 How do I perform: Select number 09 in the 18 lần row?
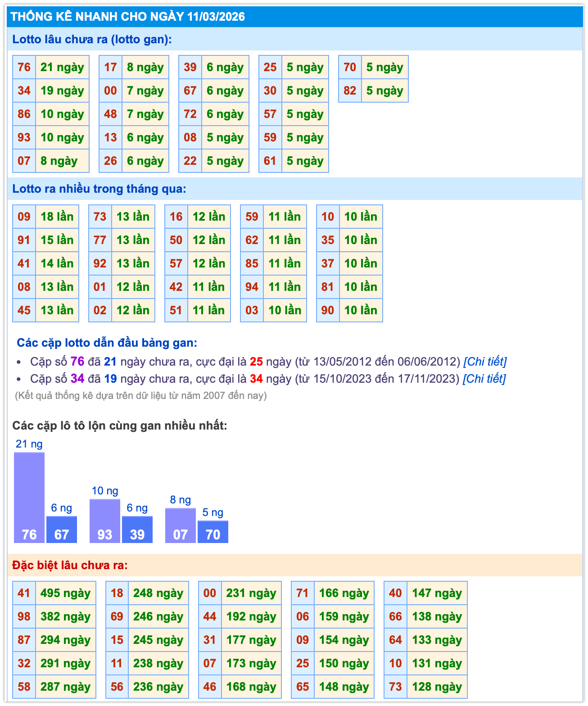click(24, 217)
